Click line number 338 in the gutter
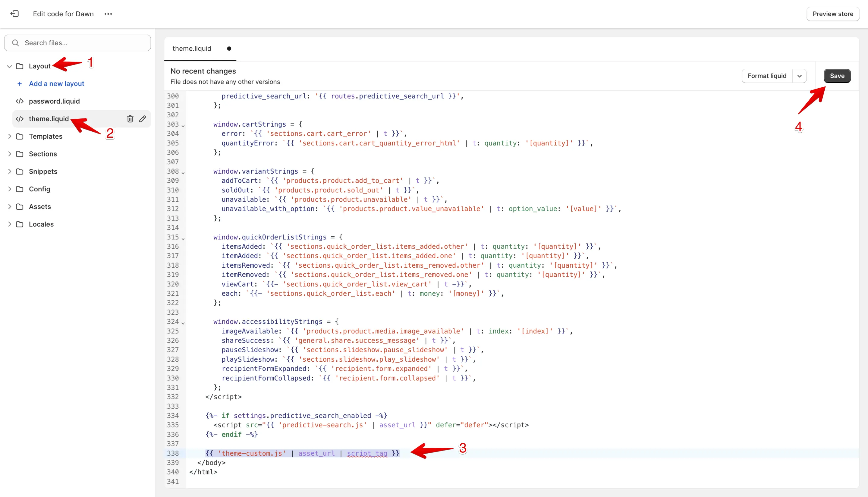The width and height of the screenshot is (868, 497). (x=173, y=453)
